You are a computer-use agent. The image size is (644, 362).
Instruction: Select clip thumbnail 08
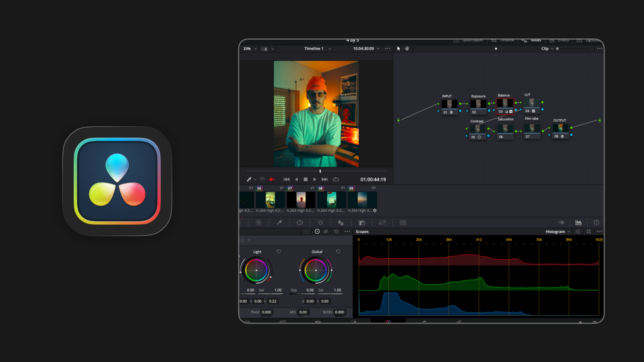click(x=332, y=200)
